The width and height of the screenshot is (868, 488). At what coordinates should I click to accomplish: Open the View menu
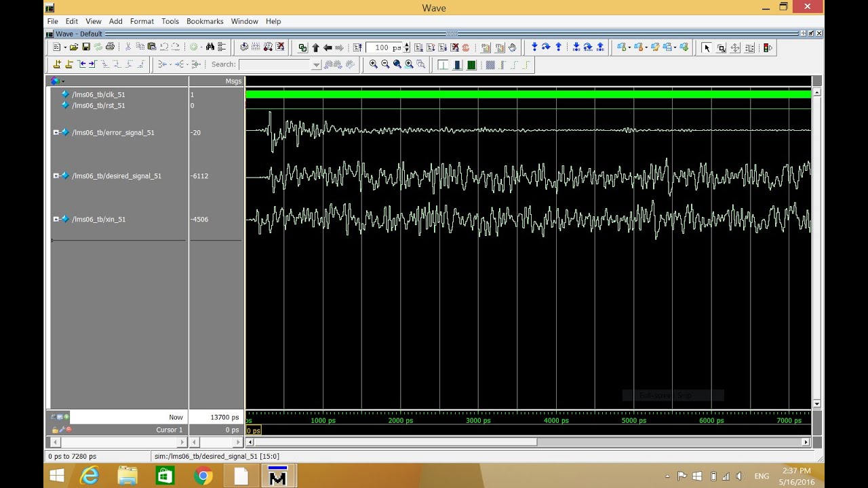coord(94,21)
